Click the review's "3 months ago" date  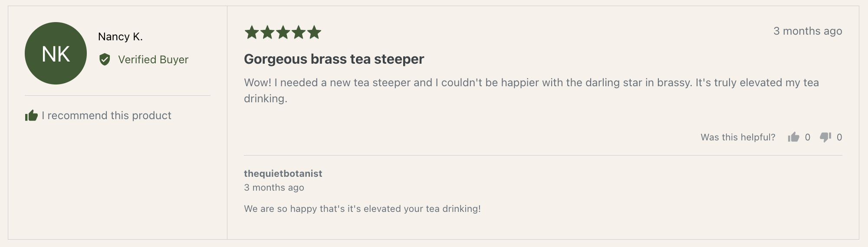(807, 31)
